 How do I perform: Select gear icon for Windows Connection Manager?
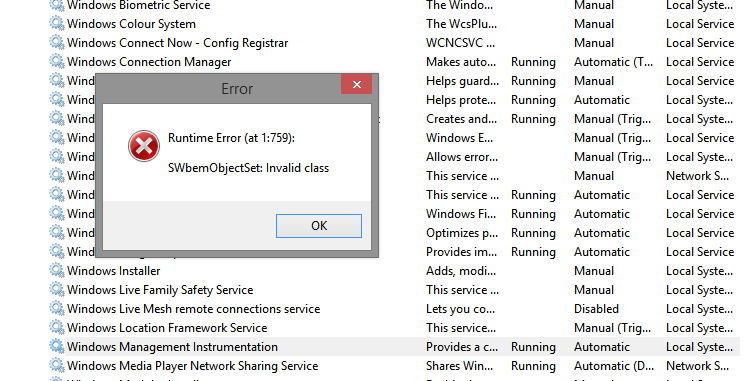point(57,62)
